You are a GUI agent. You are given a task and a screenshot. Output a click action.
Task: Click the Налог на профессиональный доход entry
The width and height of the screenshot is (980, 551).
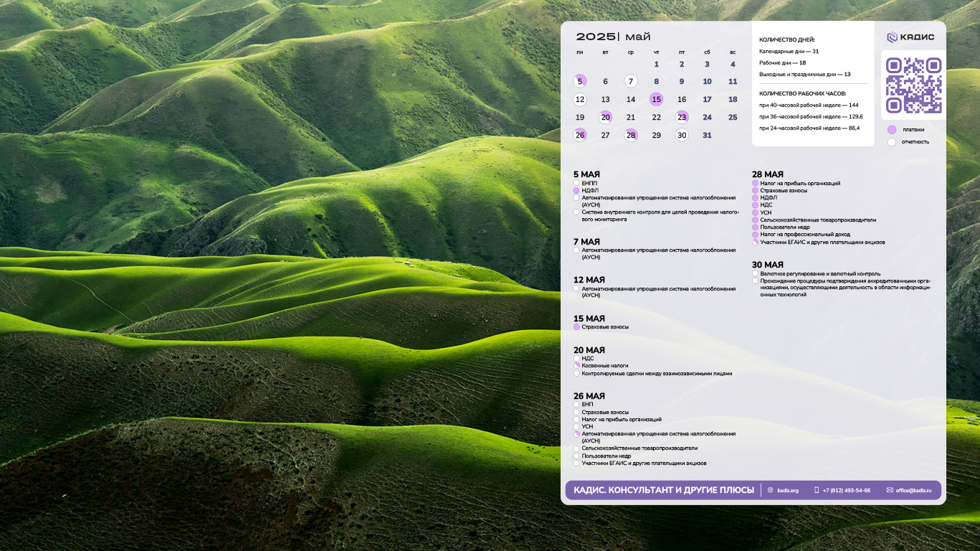806,235
